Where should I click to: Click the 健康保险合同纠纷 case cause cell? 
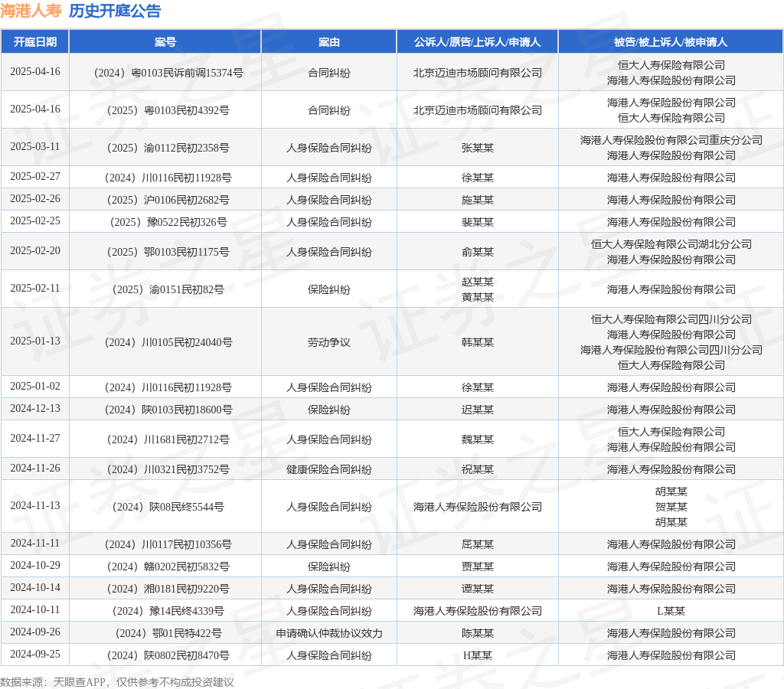[x=329, y=469]
